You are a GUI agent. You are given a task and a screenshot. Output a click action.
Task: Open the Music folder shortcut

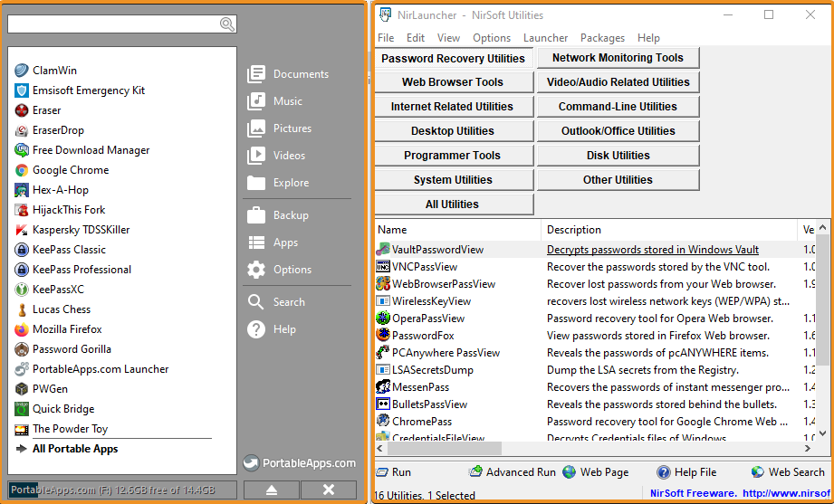point(274,101)
